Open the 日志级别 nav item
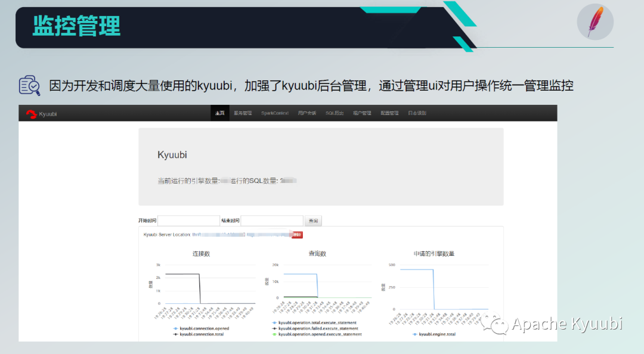The height and width of the screenshot is (354, 644). pos(417,113)
